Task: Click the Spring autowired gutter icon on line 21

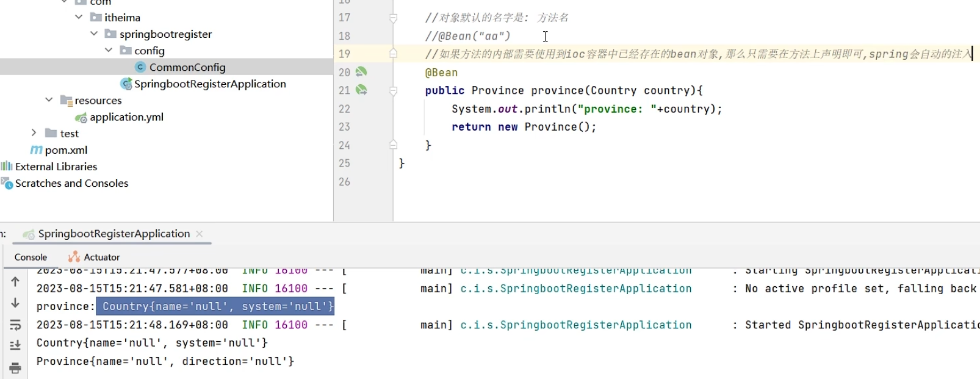Action: (361, 90)
